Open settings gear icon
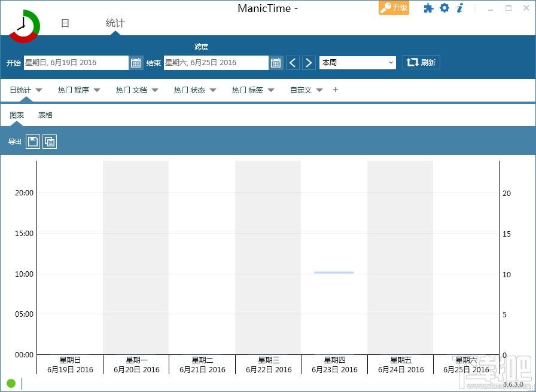This screenshot has height=392, width=536. [x=444, y=8]
